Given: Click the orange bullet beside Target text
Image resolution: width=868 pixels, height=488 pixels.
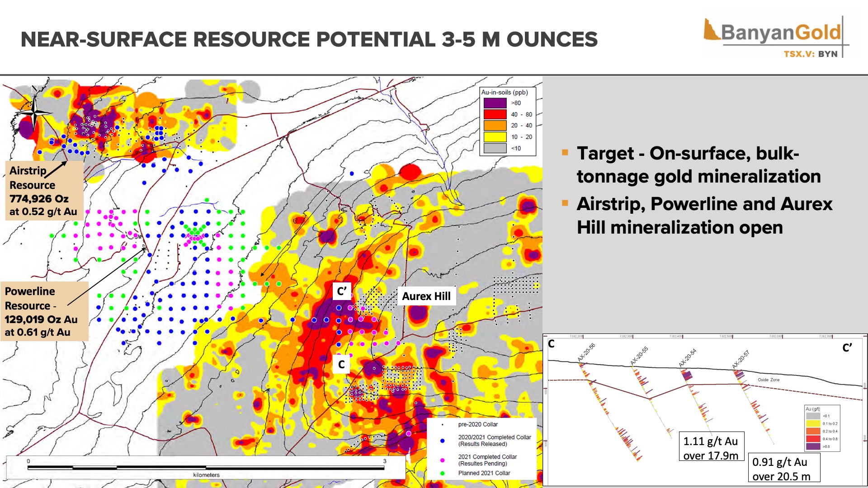Looking at the screenshot, I should coord(565,153).
